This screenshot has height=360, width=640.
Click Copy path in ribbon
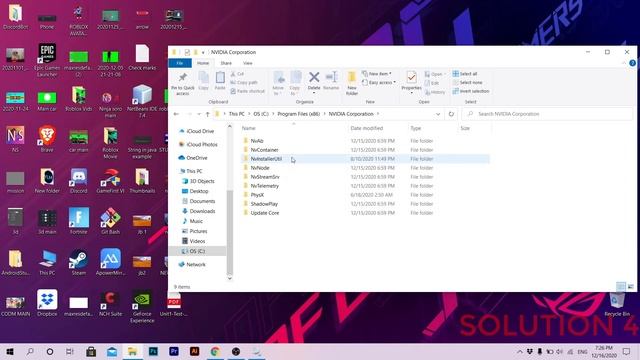tap(244, 82)
